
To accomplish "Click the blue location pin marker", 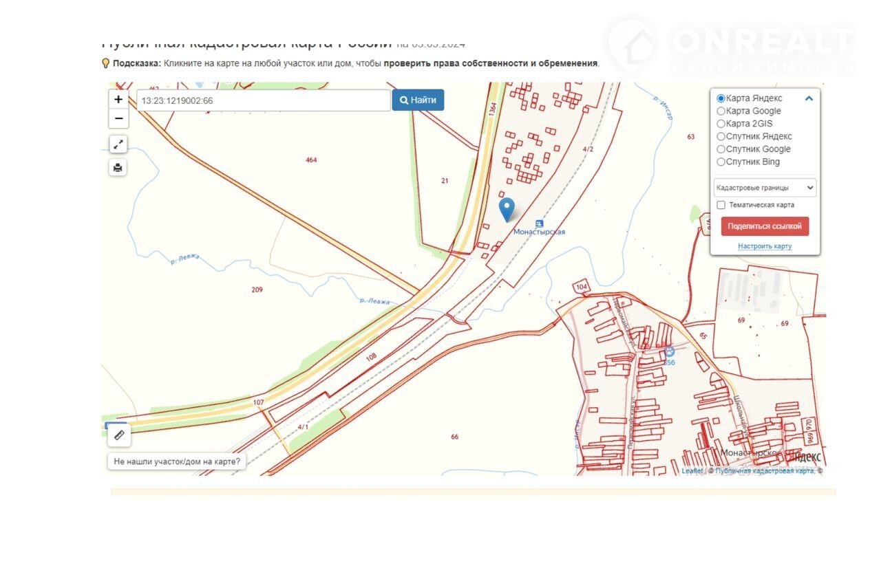I will 507,209.
